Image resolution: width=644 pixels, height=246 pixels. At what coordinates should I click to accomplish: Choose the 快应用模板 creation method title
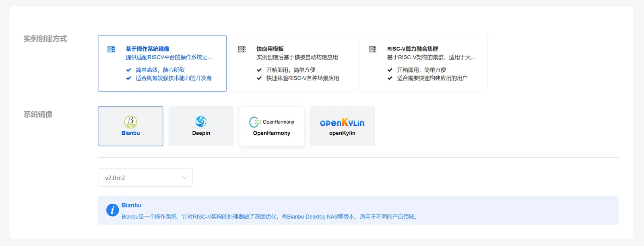tap(270, 49)
